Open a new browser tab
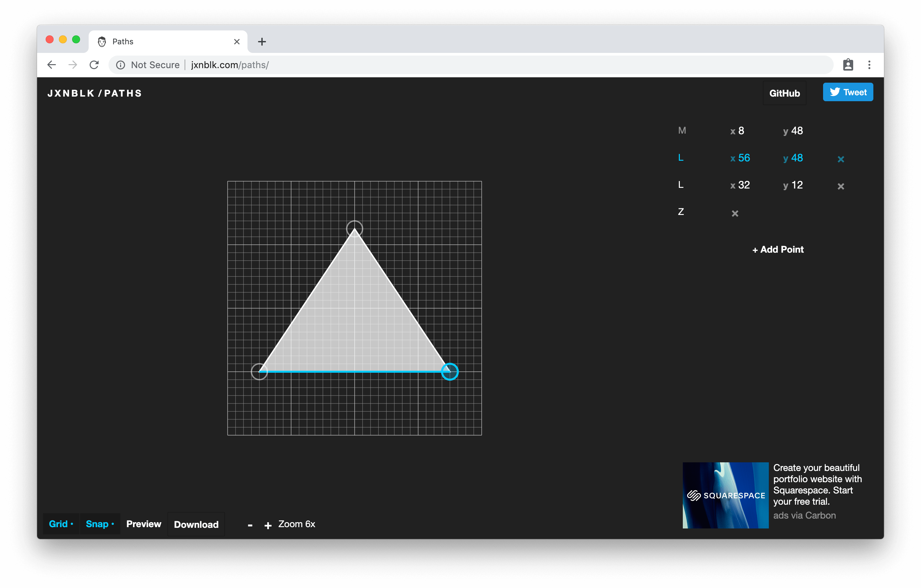This screenshot has width=921, height=588. 262,42
